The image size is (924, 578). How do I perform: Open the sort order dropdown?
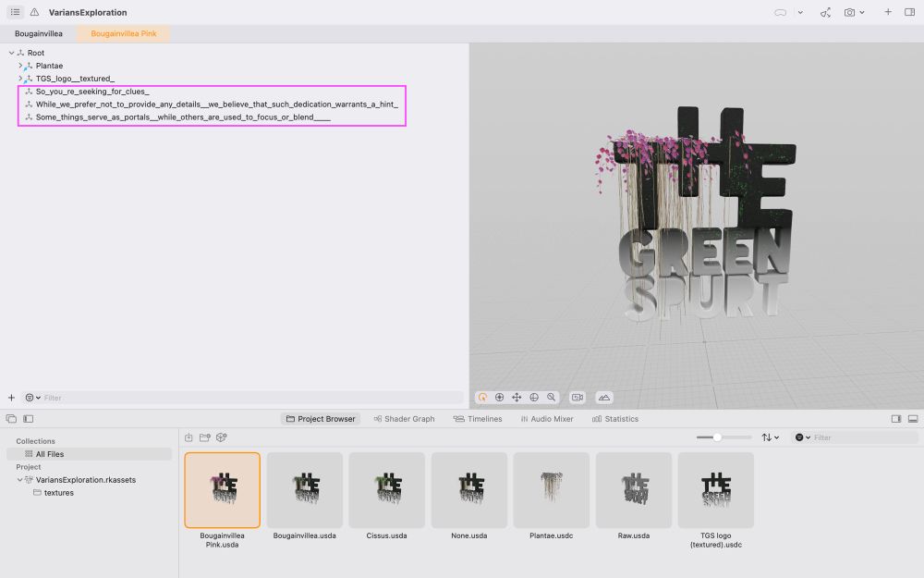771,437
